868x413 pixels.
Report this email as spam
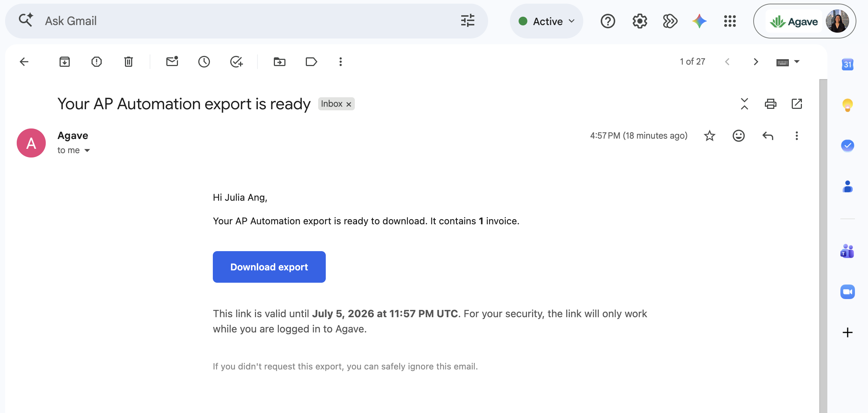(x=97, y=62)
